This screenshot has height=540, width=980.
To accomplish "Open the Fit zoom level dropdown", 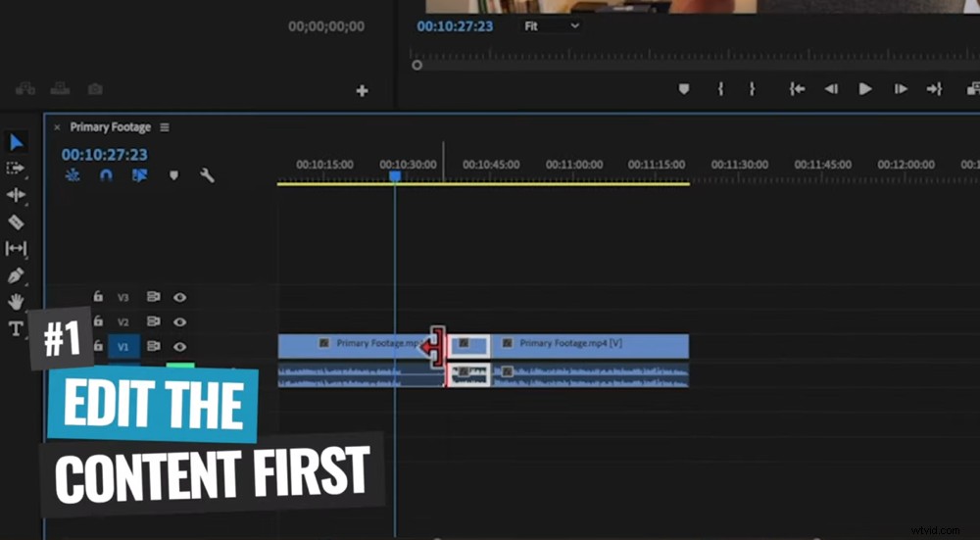I will [552, 26].
